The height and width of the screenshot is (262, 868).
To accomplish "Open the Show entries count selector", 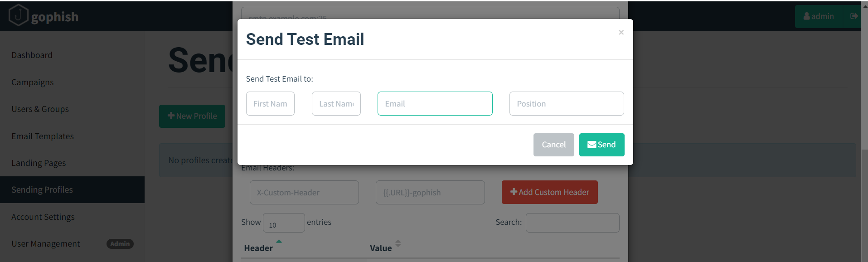I will coord(283,223).
